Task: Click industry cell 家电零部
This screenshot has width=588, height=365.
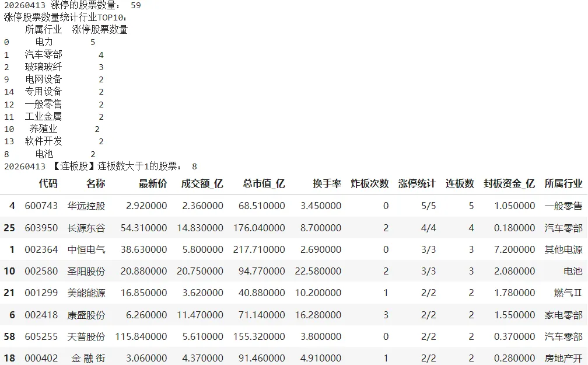Action: [x=563, y=315]
